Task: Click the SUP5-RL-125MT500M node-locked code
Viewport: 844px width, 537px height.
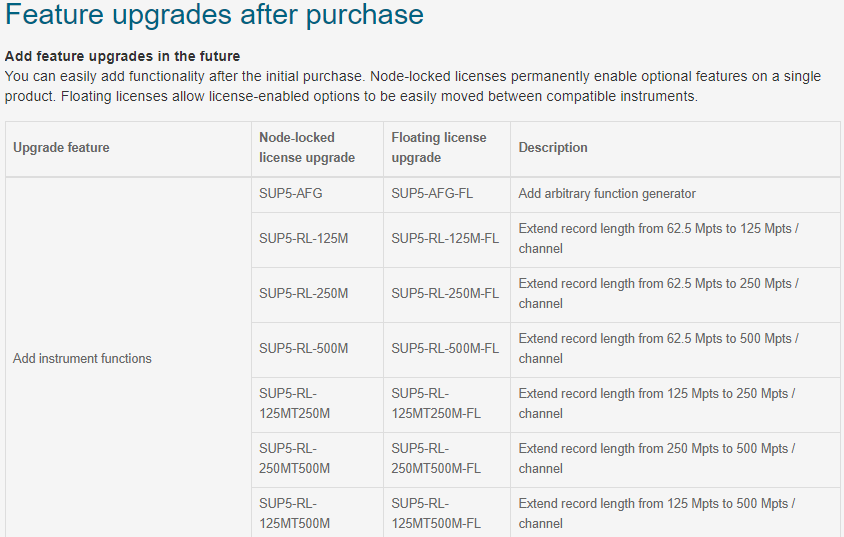Action: click(294, 513)
